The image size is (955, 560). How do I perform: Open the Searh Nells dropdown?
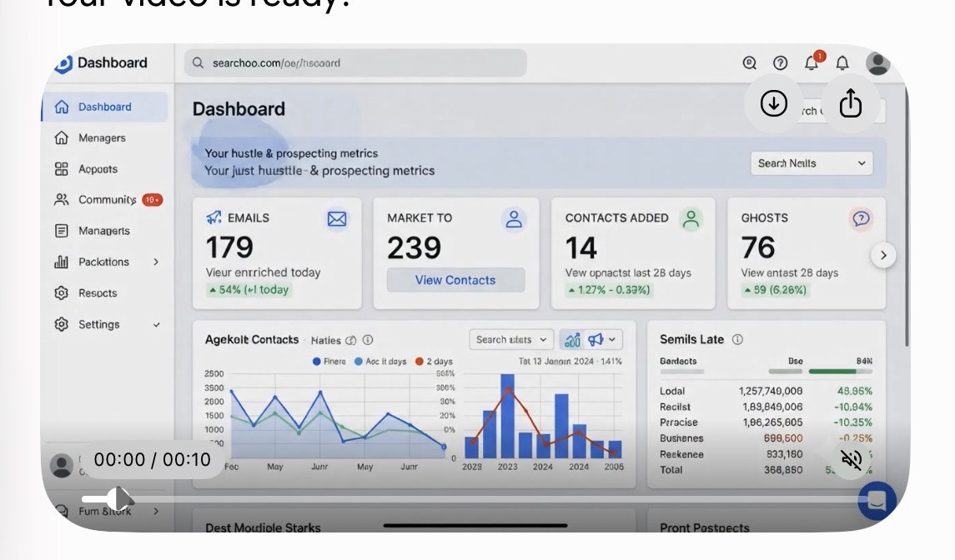[812, 163]
